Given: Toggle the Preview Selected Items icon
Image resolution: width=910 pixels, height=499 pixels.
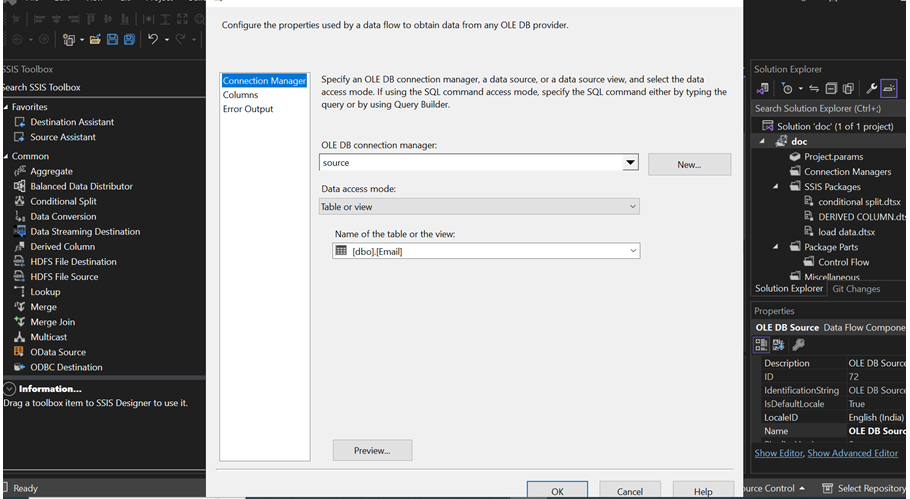Looking at the screenshot, I should 889,89.
